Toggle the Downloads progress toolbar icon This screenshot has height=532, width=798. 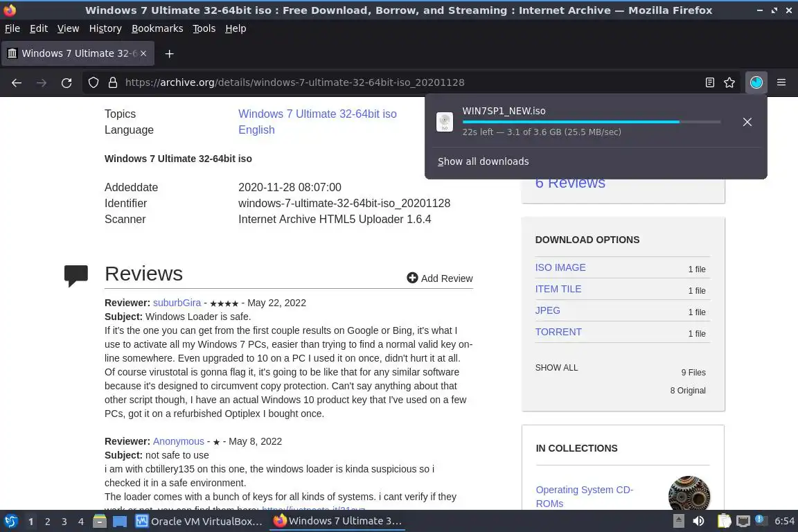click(x=756, y=82)
